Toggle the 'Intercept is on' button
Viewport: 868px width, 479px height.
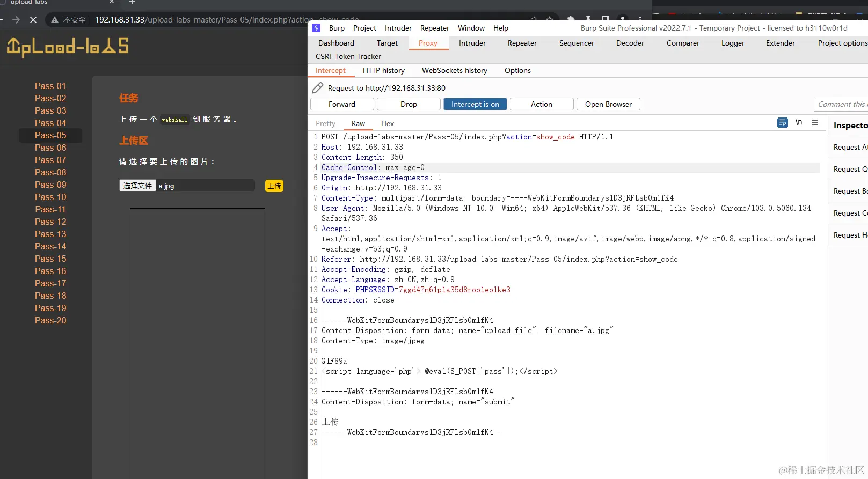tap(475, 104)
